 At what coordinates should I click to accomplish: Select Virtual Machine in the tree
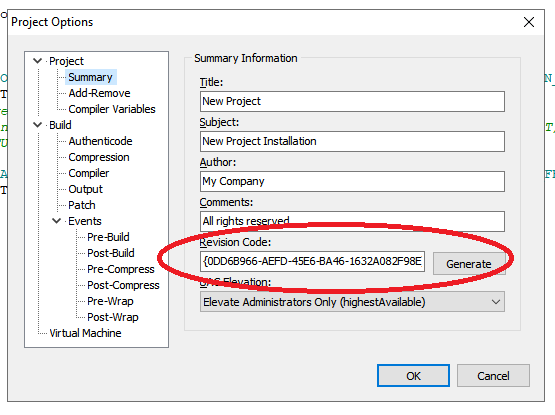click(x=85, y=333)
